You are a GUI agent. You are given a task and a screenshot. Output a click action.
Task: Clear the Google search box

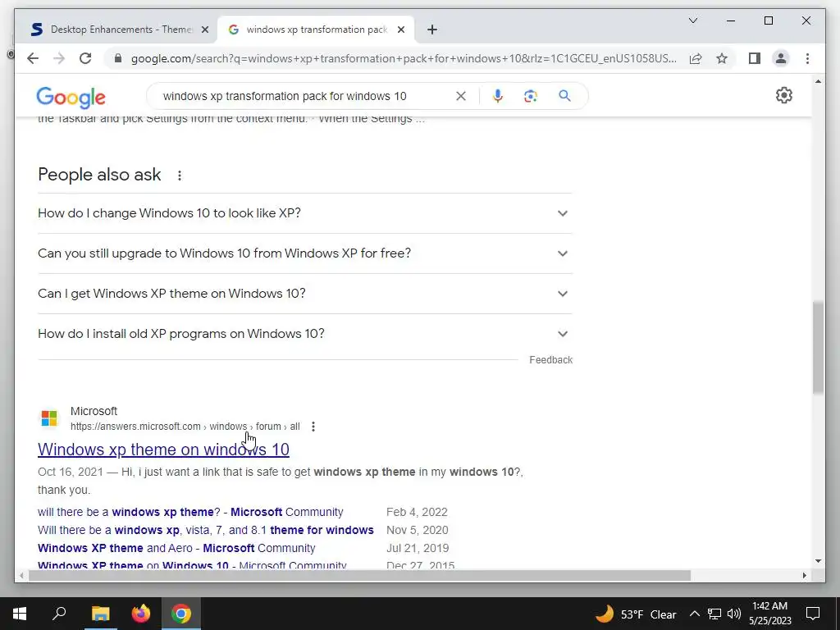(x=461, y=96)
